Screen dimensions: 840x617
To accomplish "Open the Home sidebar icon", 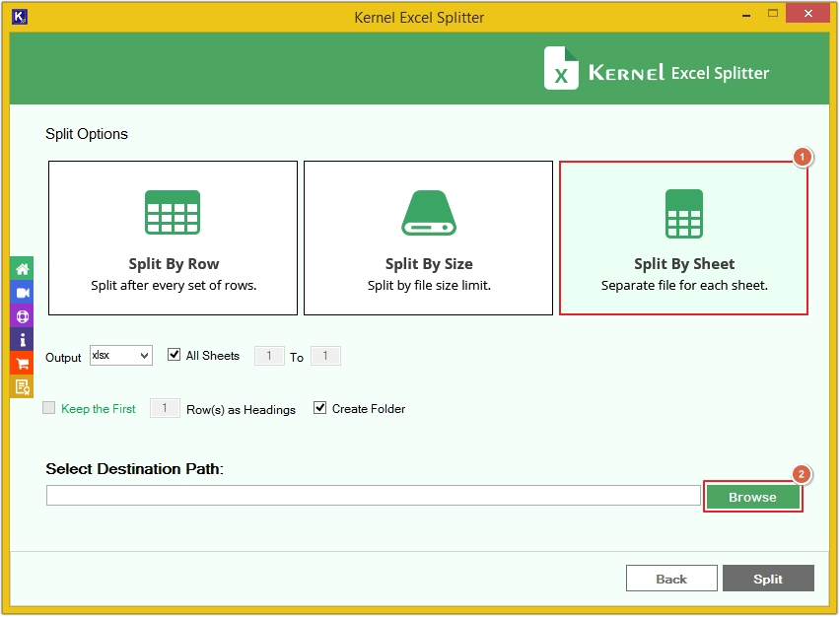I will click(x=22, y=269).
